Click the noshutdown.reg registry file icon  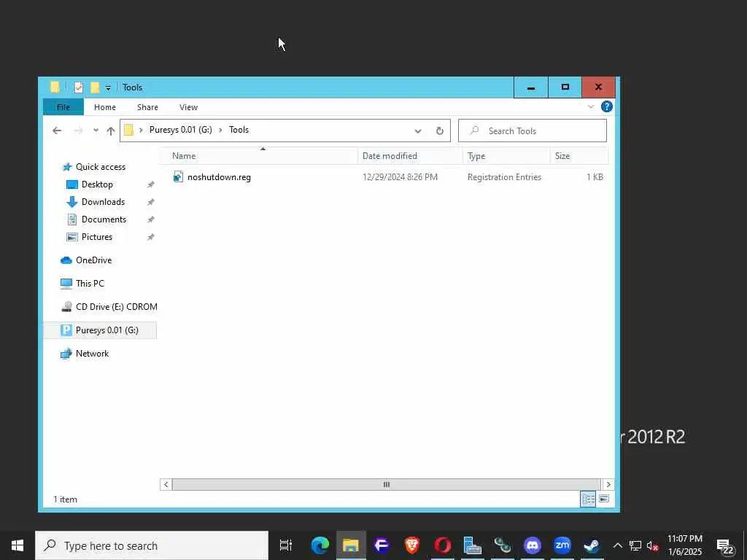tap(178, 177)
